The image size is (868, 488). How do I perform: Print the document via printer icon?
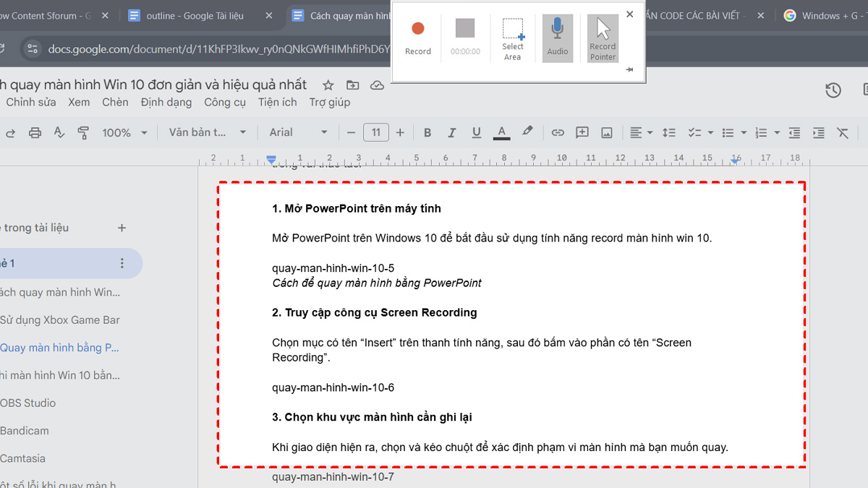point(35,132)
